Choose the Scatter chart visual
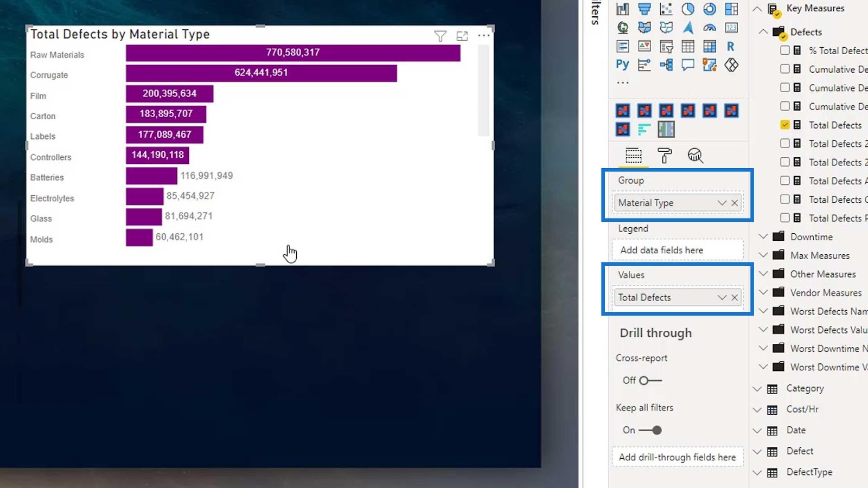 [x=666, y=9]
